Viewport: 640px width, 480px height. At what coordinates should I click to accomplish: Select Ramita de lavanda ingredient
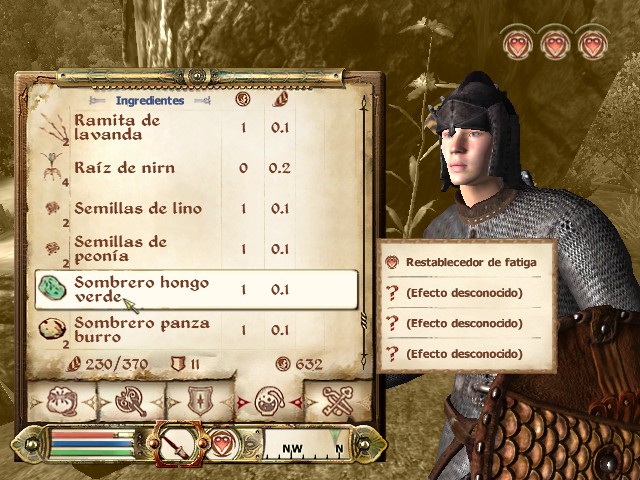pos(196,128)
